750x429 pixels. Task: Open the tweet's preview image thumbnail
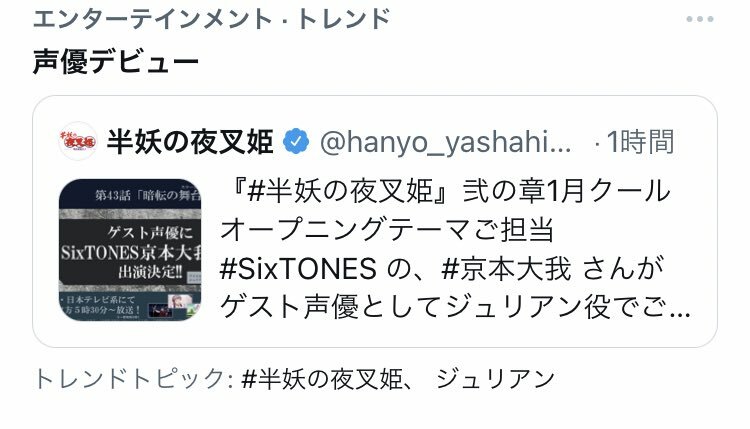130,249
